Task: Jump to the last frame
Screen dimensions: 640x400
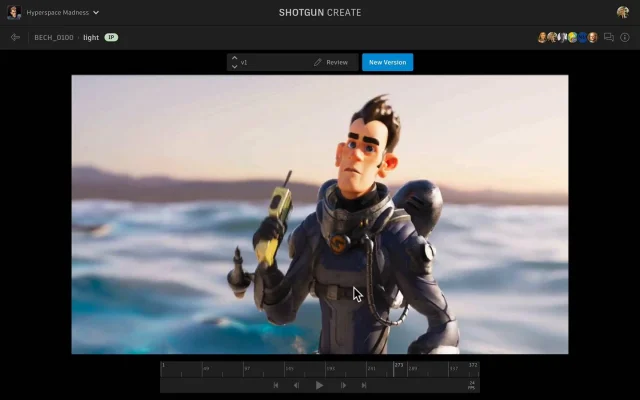Action: tap(364, 385)
